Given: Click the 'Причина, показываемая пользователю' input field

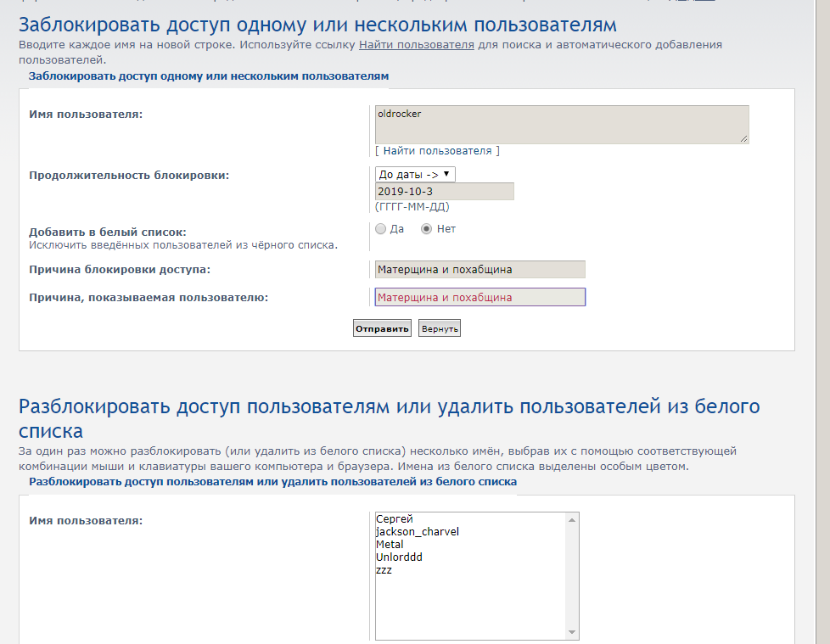Looking at the screenshot, I should pos(480,297).
